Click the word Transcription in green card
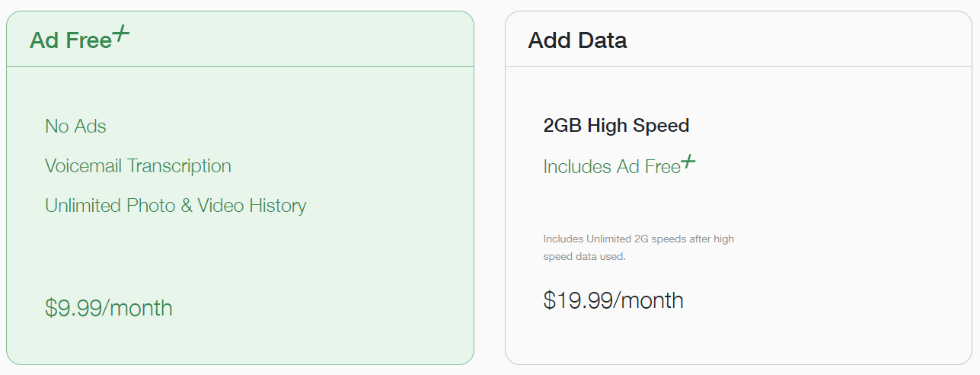Screen dimensions: 980x375 click(179, 166)
